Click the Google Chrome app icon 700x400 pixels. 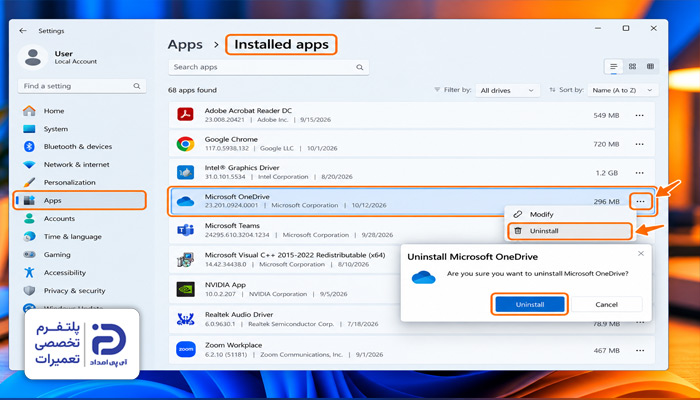point(185,144)
